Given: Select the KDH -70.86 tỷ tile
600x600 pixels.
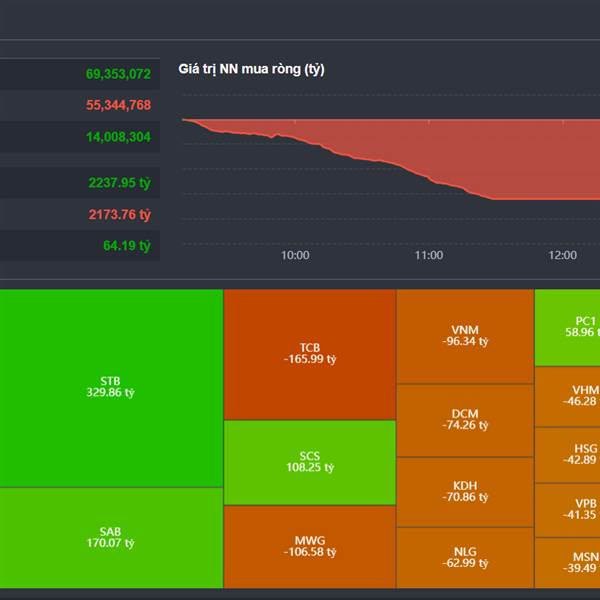Looking at the screenshot, I should click(x=465, y=492).
